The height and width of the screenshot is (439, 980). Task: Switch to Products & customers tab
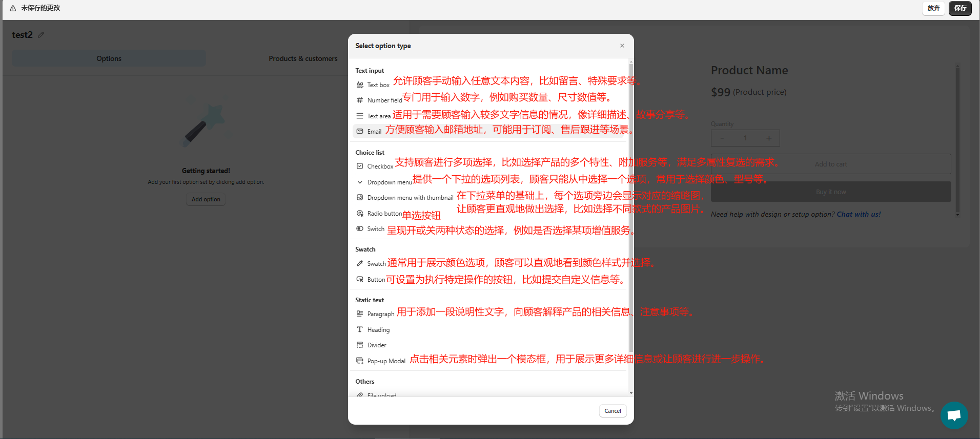pyautogui.click(x=303, y=58)
